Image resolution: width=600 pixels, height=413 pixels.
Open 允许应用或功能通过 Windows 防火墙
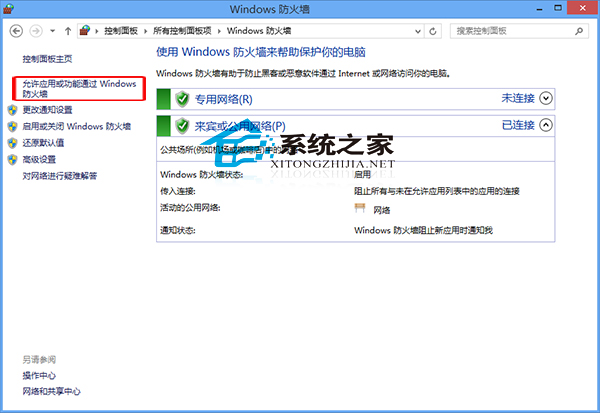[79, 88]
